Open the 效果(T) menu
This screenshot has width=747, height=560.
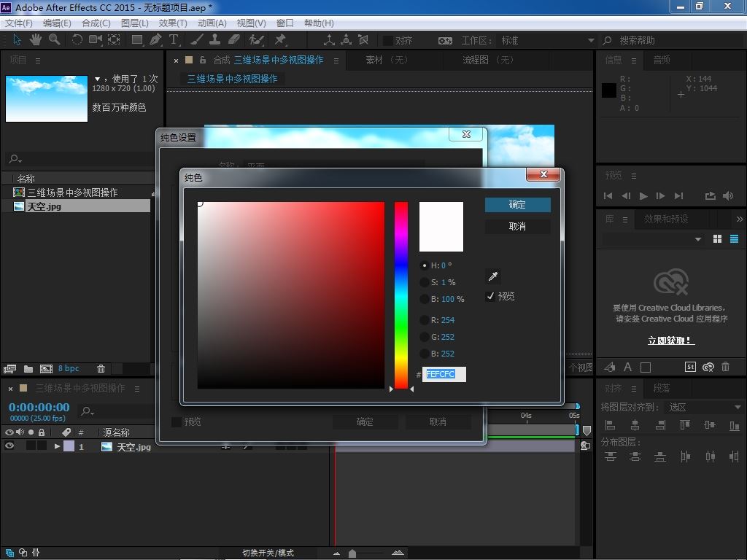click(173, 23)
